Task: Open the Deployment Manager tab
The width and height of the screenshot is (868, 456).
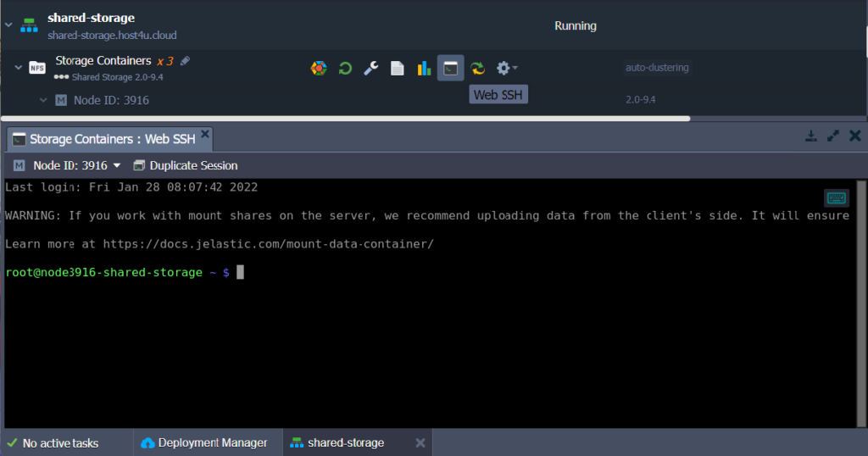Action: coord(204,442)
